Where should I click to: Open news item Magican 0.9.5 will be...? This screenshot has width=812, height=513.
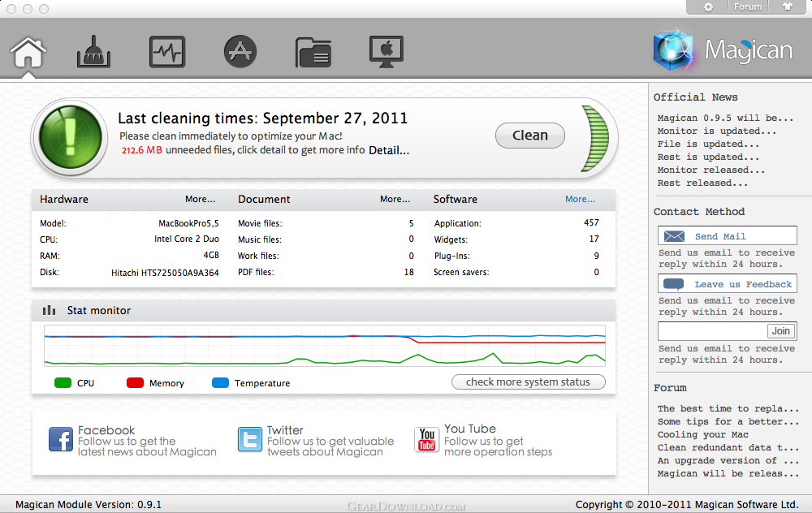[x=725, y=118]
